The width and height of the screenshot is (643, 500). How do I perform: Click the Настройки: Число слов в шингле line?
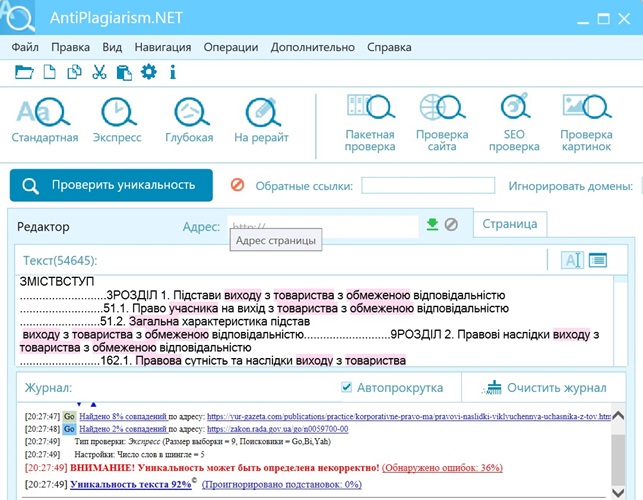(x=139, y=454)
